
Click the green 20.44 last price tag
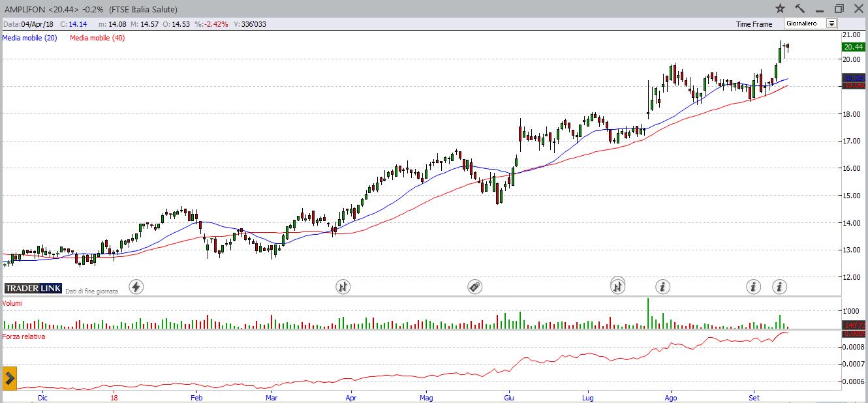point(854,47)
